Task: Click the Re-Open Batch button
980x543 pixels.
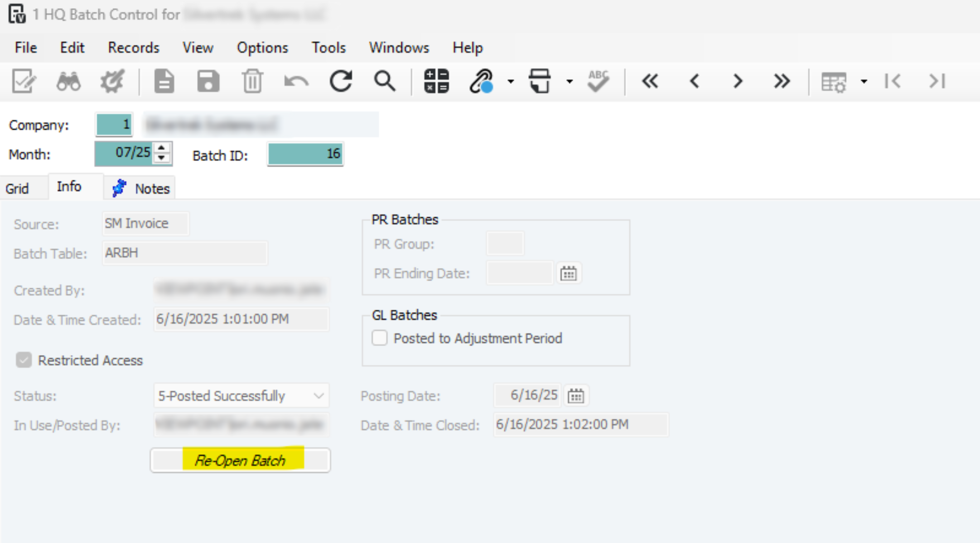Action: click(240, 461)
